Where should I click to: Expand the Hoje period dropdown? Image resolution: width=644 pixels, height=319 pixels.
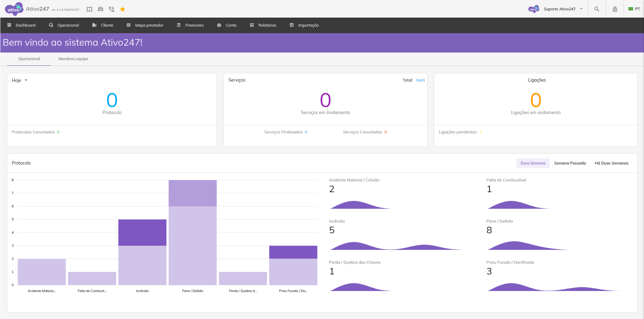(19, 80)
